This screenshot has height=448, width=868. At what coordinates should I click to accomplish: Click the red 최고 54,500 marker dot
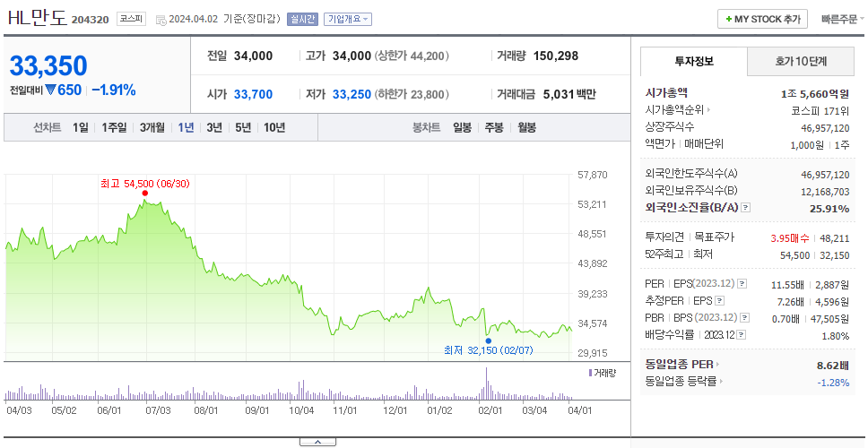(x=145, y=193)
